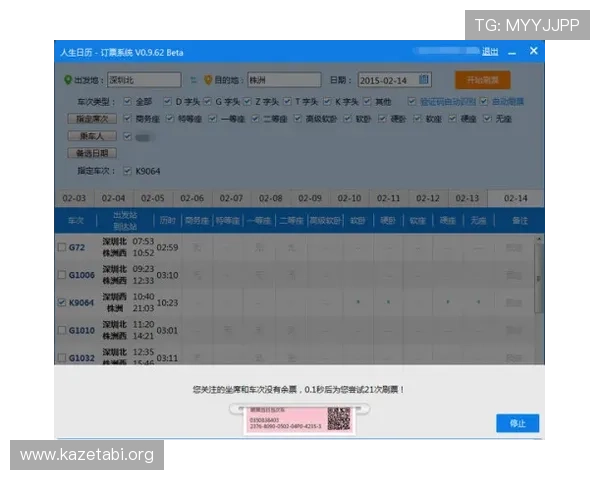Toggle the 其他 train type checkbox
This screenshot has width=600, height=480.
coord(367,101)
